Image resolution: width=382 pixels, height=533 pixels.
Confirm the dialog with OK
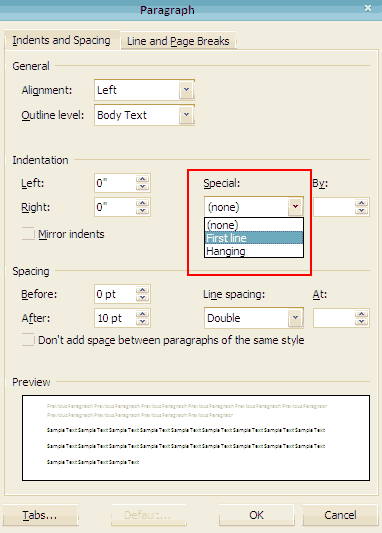tap(256, 515)
